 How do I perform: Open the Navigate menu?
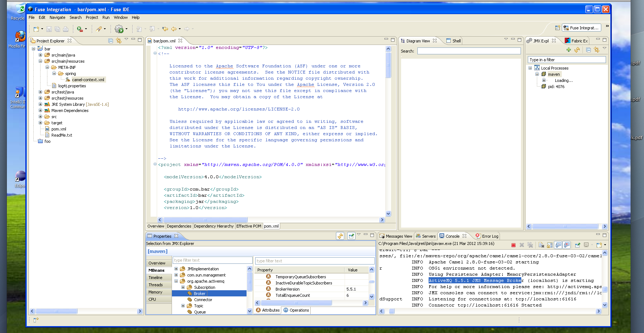click(57, 17)
